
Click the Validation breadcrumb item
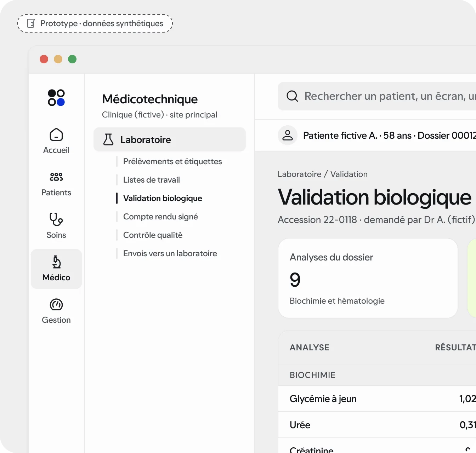(x=349, y=174)
